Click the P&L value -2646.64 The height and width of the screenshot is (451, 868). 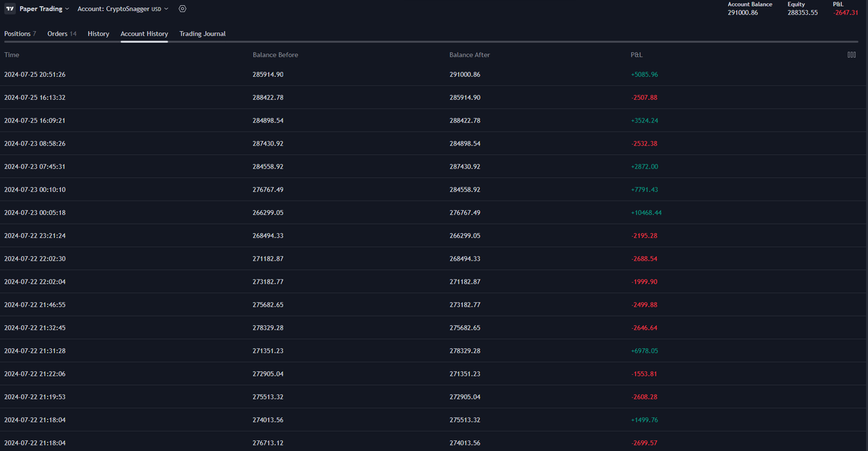click(x=644, y=328)
